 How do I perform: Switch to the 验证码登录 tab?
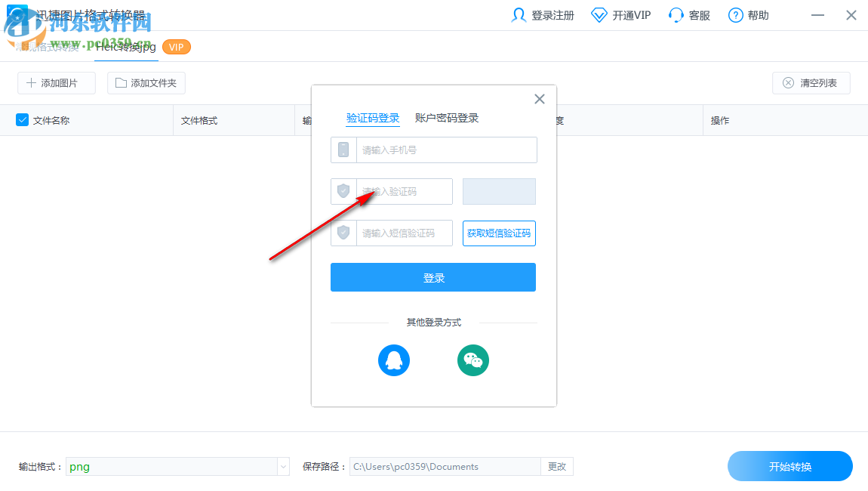pos(373,117)
